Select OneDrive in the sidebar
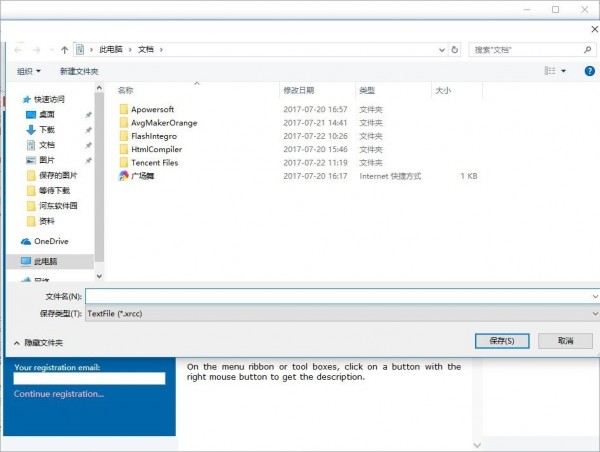The height and width of the screenshot is (452, 600). pyautogui.click(x=49, y=241)
